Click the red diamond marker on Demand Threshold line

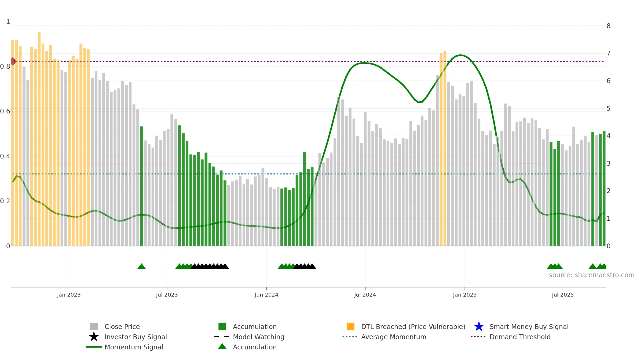pos(13,61)
